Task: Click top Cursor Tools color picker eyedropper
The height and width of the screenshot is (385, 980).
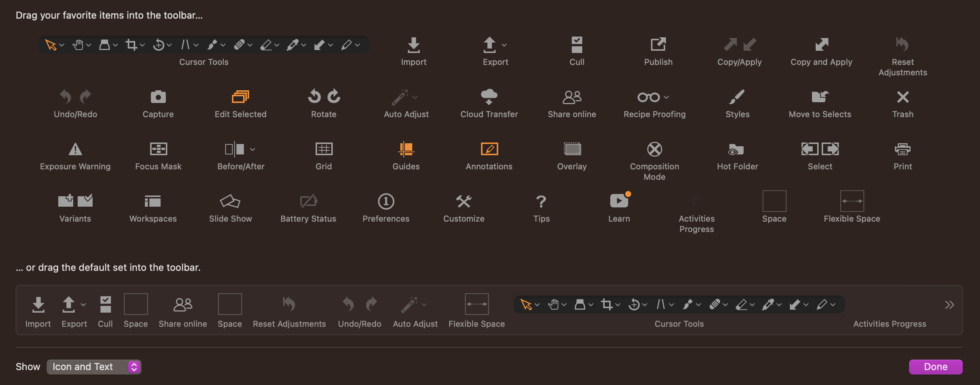Action: pyautogui.click(x=292, y=45)
